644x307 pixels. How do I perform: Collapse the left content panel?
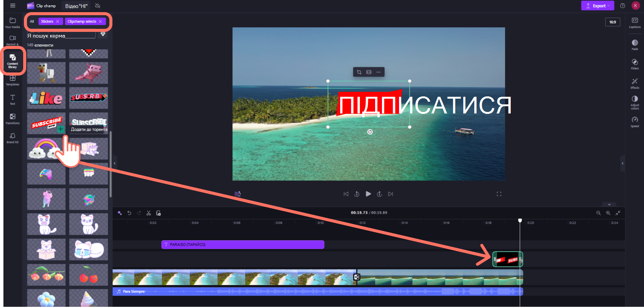(x=115, y=164)
